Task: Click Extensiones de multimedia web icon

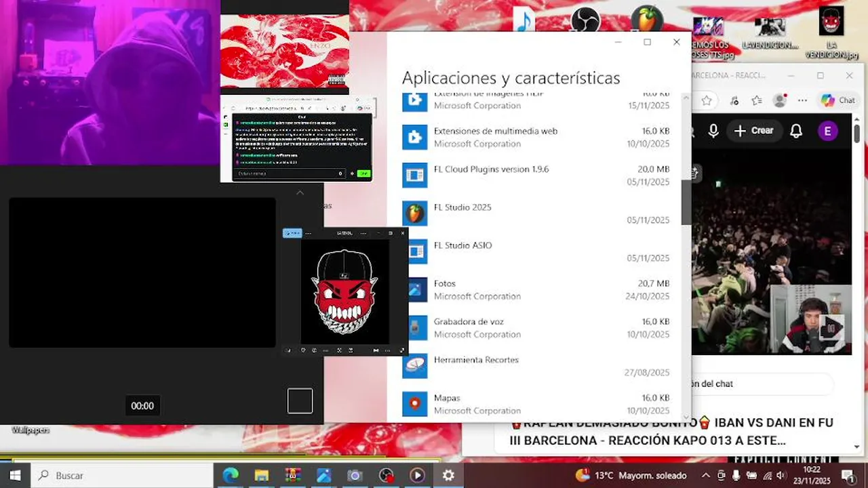Action: [x=415, y=137]
